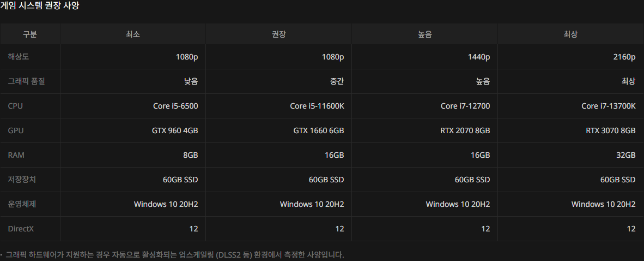Select the '그래픽 품질' row label
The width and height of the screenshot is (644, 262).
(26, 81)
